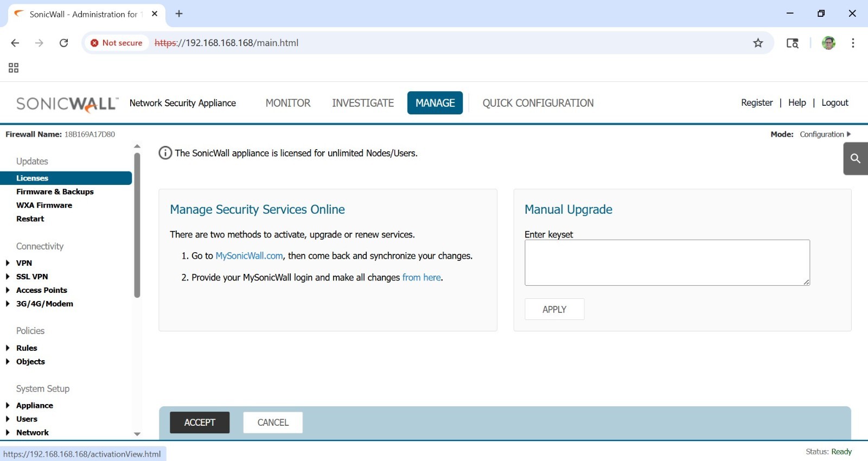Screen dimensions: 868x461
Task: Go forward to the next page
Action: click(39, 43)
